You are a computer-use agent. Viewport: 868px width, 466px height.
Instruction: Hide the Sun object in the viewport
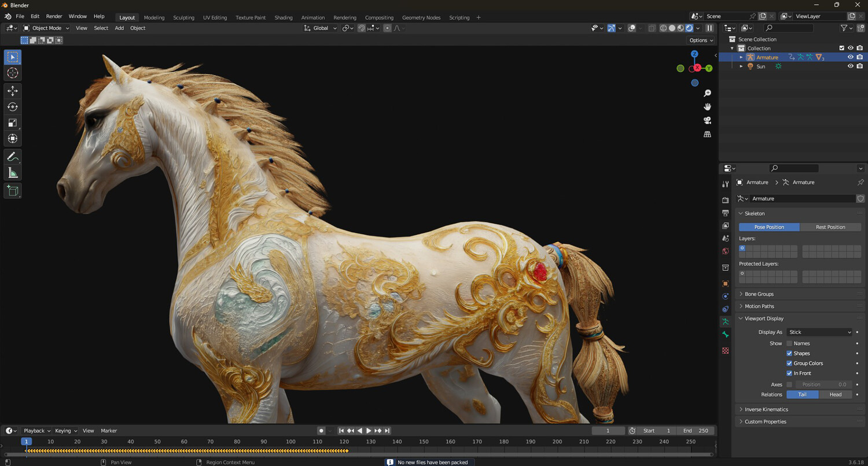click(x=851, y=66)
